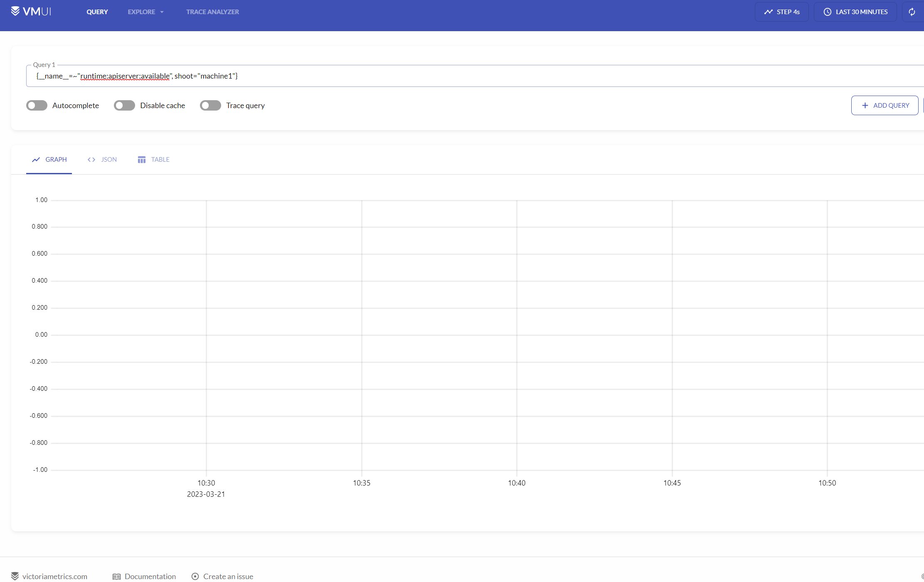Open the EXPLORE dropdown menu
Screen dimensions: 924x582
pyautogui.click(x=145, y=12)
